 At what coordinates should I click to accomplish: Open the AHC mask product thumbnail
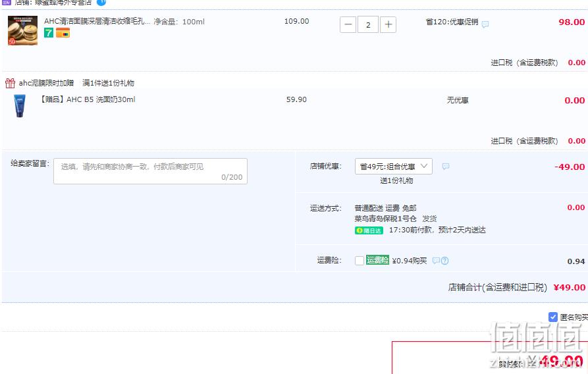coord(22,30)
